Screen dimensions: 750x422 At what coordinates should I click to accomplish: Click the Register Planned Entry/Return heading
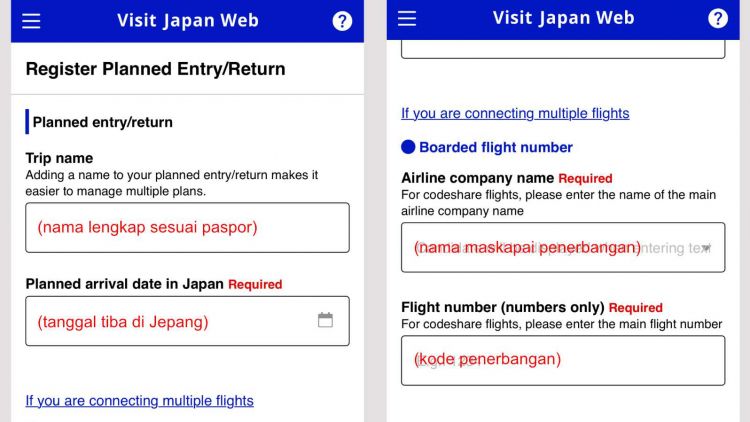[x=155, y=69]
